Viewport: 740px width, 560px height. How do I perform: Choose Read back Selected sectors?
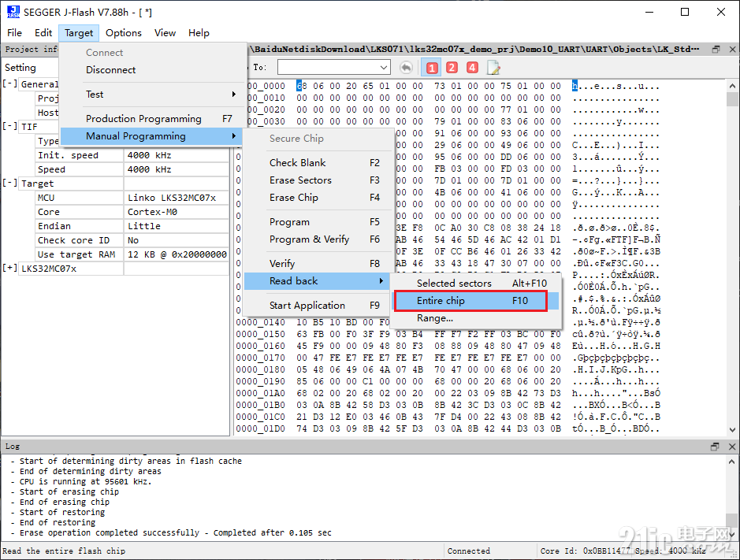click(477, 283)
